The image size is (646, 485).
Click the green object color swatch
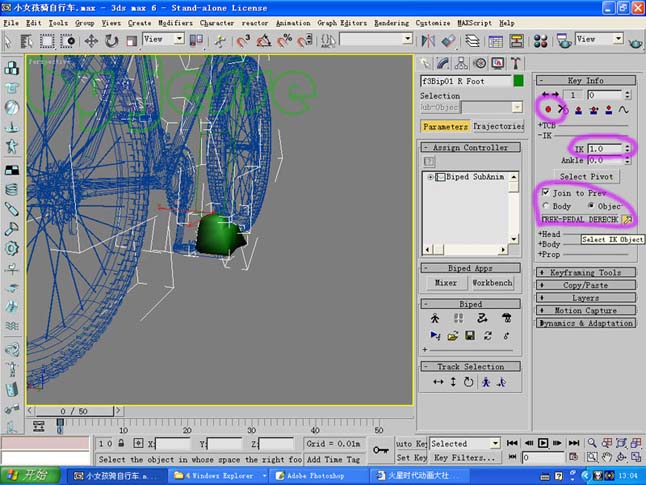(518, 81)
